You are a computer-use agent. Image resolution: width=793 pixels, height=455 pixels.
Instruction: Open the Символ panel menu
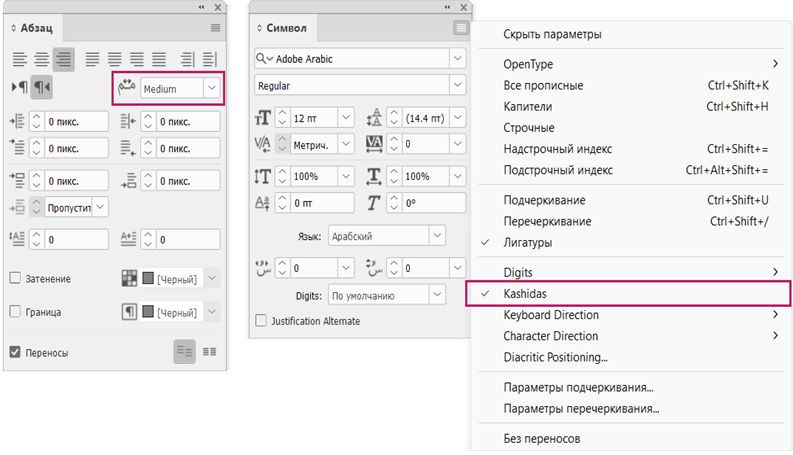pyautogui.click(x=461, y=28)
